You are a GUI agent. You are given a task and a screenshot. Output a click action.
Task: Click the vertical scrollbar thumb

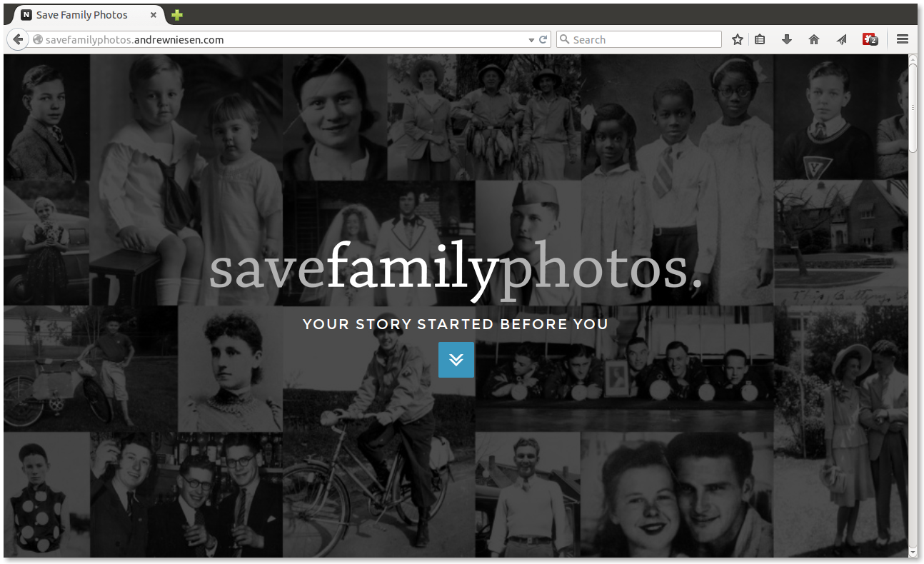(x=913, y=109)
